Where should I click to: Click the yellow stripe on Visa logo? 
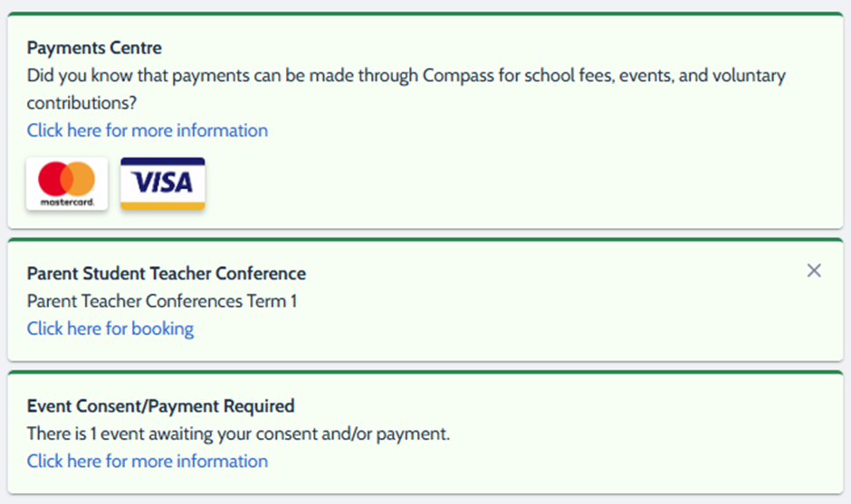pyautogui.click(x=163, y=204)
